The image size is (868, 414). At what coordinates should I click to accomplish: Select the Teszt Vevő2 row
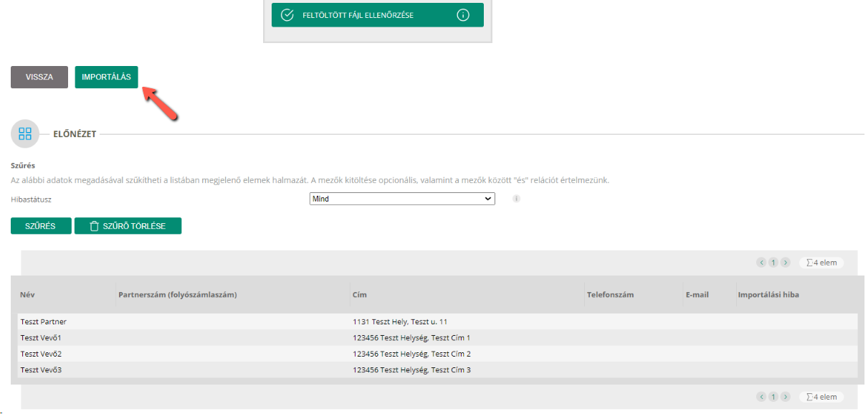click(x=437, y=354)
